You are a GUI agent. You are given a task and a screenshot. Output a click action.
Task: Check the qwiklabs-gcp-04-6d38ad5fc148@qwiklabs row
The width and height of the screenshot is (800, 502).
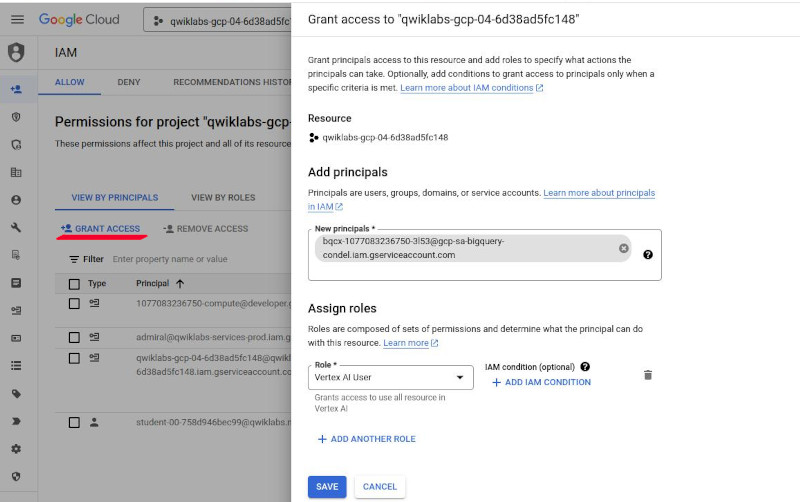(x=74, y=358)
